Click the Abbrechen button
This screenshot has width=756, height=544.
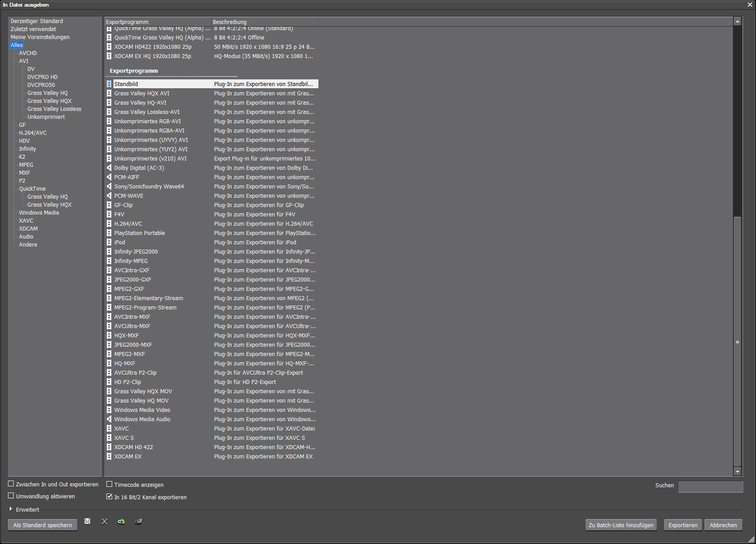723,525
